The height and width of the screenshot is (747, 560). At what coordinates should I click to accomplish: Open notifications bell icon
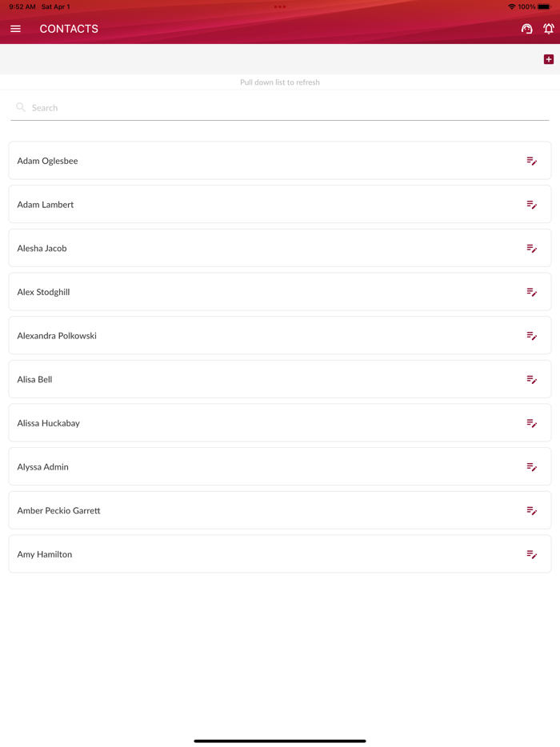click(x=549, y=29)
